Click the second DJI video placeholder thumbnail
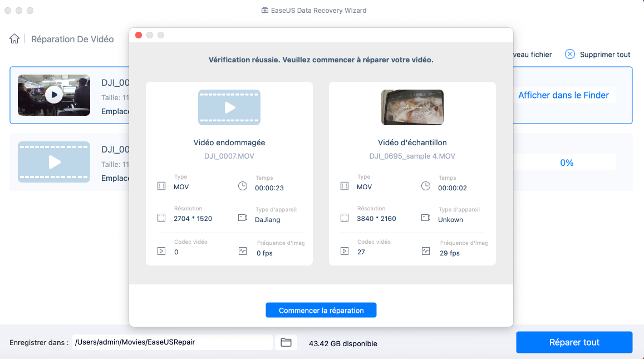 click(x=54, y=162)
